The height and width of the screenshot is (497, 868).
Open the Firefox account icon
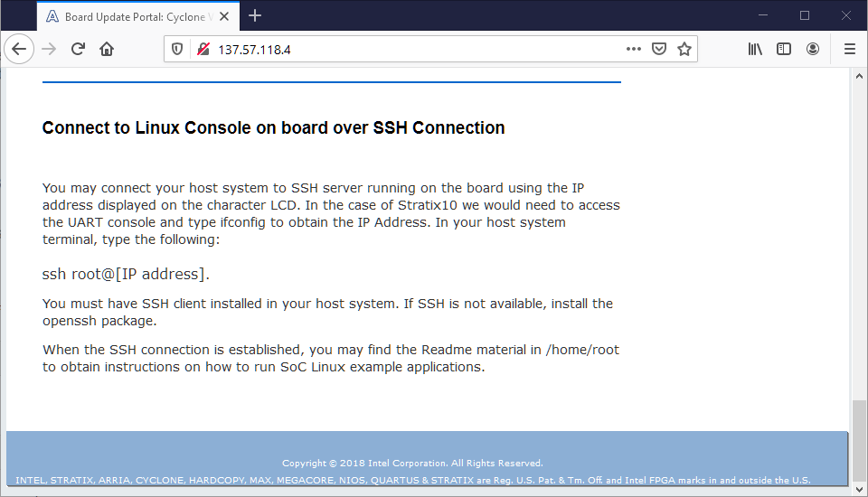(813, 49)
